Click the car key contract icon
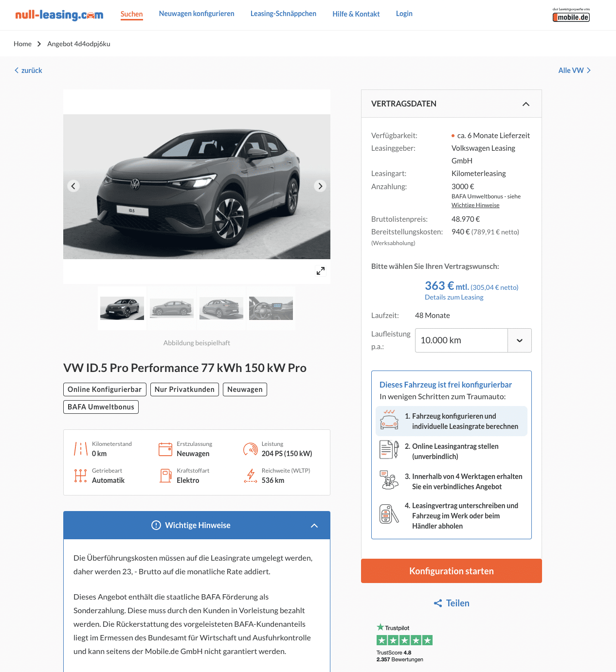This screenshot has width=616, height=672. [389, 514]
